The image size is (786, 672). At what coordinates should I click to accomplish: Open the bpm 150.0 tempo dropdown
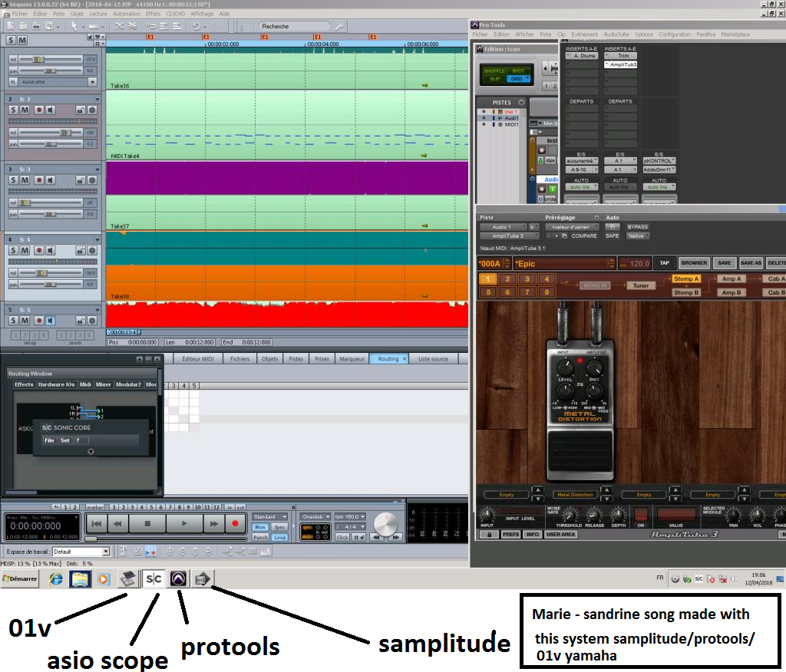pos(350,516)
